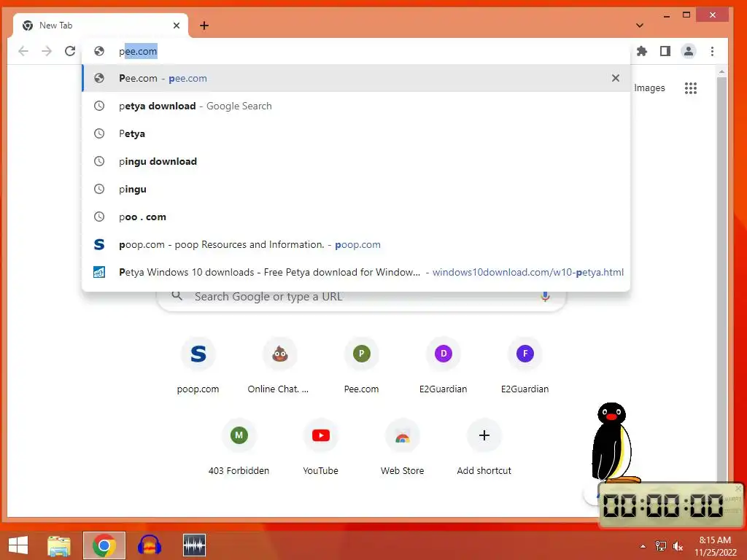Open the Windows Start button

[x=18, y=545]
